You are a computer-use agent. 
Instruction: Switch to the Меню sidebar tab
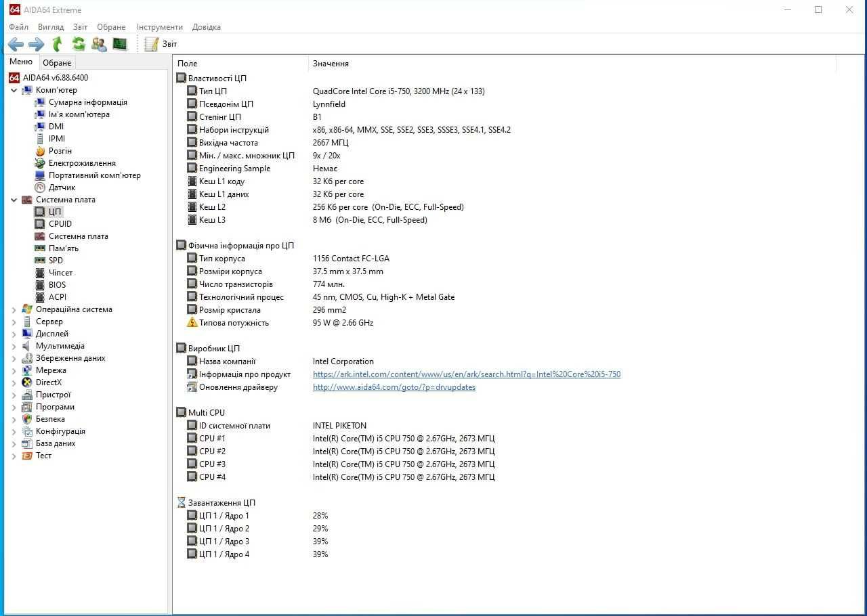point(21,62)
